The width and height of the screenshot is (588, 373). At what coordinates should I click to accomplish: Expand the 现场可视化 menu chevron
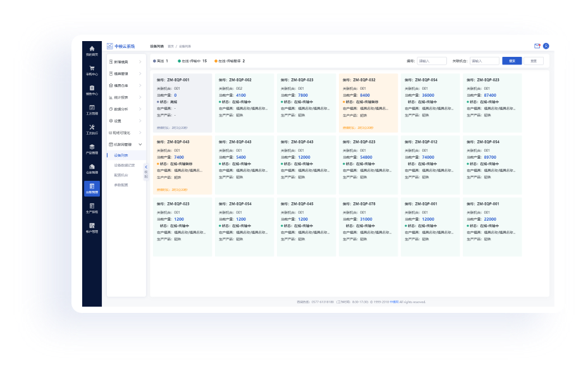click(140, 133)
